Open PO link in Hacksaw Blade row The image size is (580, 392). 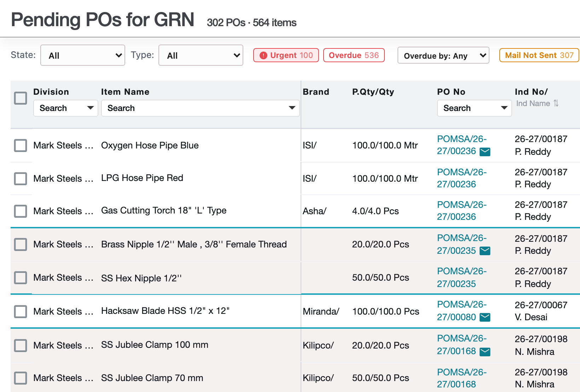click(462, 311)
